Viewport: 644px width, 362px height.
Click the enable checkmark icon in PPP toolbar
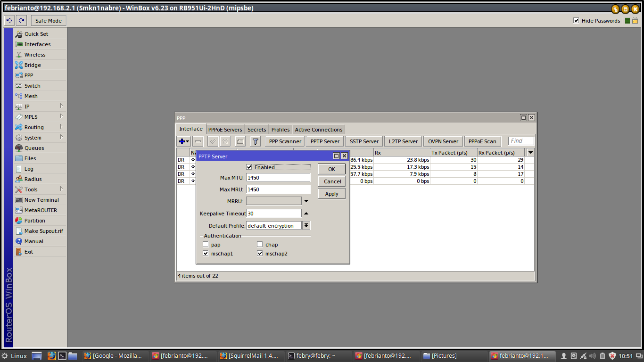(x=213, y=141)
